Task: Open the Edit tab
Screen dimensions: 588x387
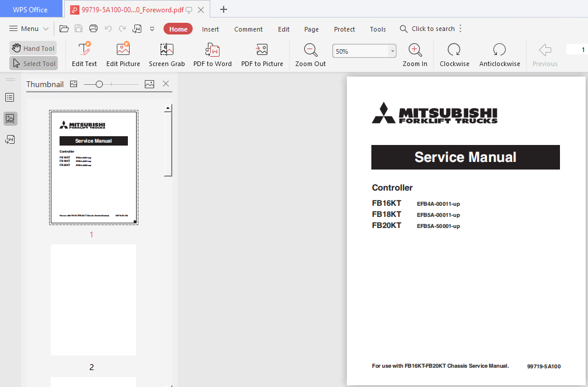Action: point(284,29)
